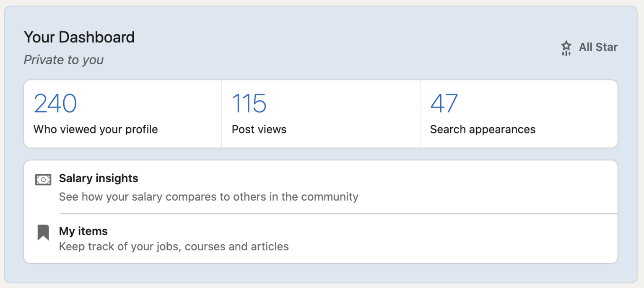Click the 'Search appearances' label
The image size is (644, 288).
482,129
